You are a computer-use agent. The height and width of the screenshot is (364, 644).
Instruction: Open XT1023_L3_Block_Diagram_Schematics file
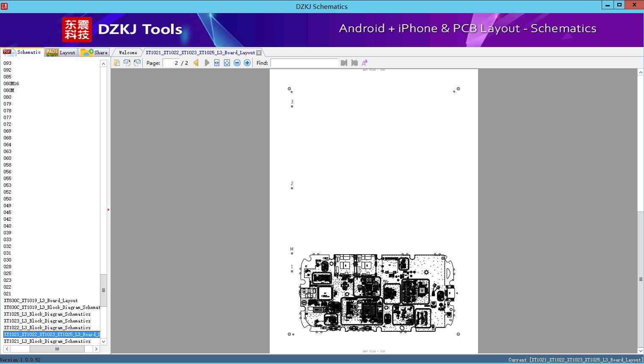tap(47, 321)
